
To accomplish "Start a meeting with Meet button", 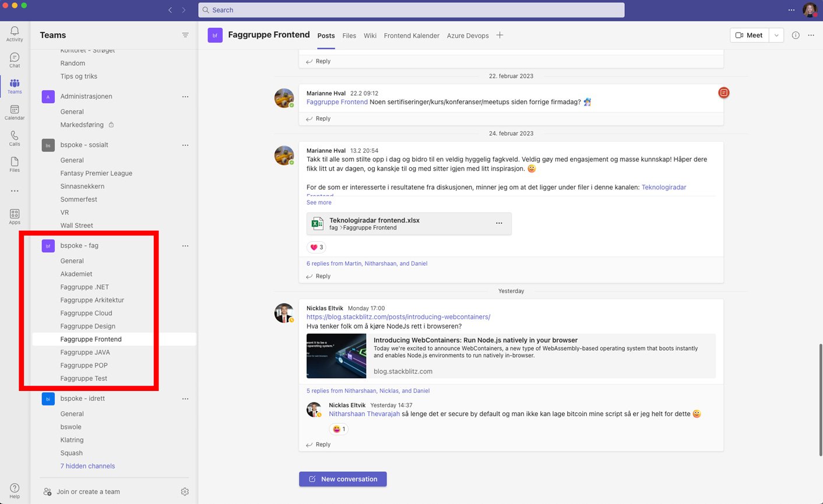I will pos(750,35).
